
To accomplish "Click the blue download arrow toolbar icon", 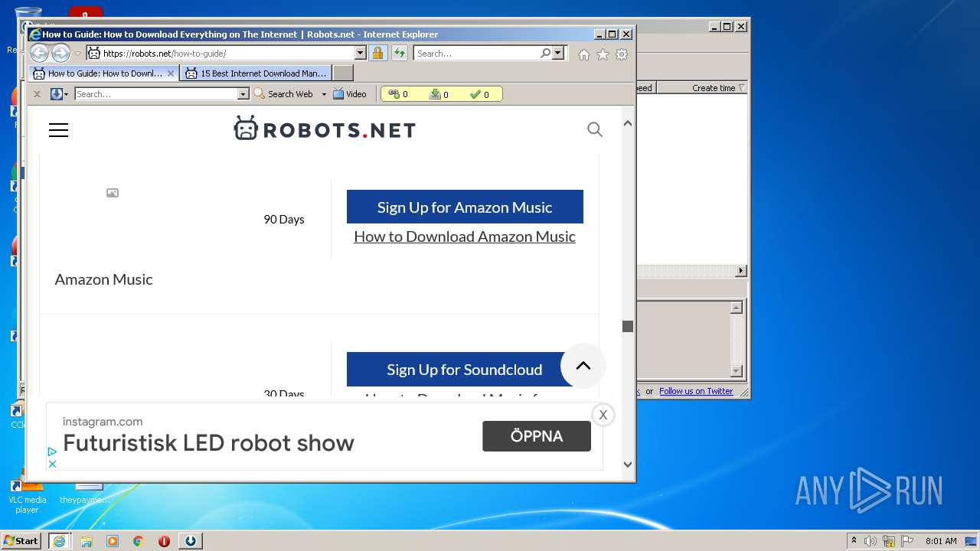I will pyautogui.click(x=56, y=94).
